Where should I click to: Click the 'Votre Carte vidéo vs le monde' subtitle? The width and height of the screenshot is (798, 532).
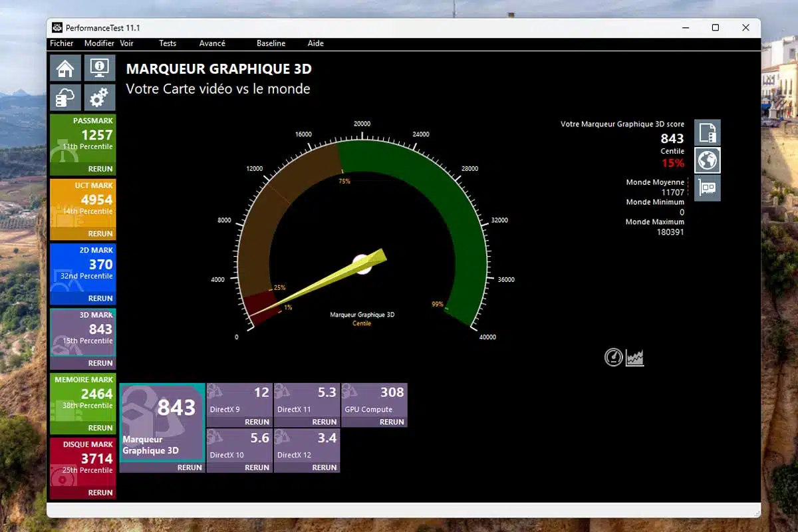pos(218,88)
